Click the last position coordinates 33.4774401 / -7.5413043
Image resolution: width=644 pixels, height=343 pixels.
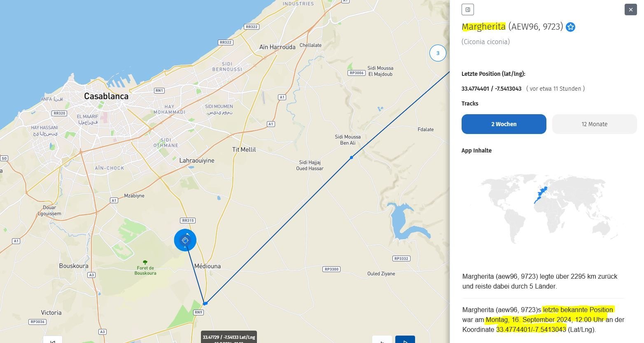491,89
